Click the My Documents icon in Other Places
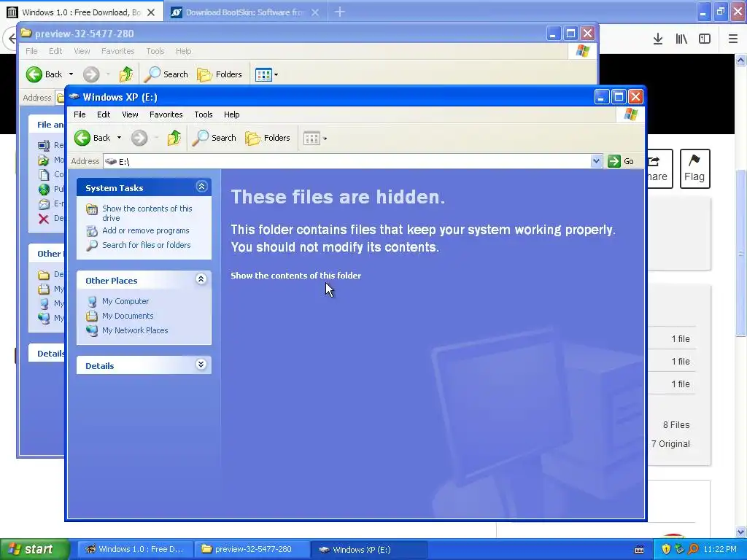 pos(92,316)
